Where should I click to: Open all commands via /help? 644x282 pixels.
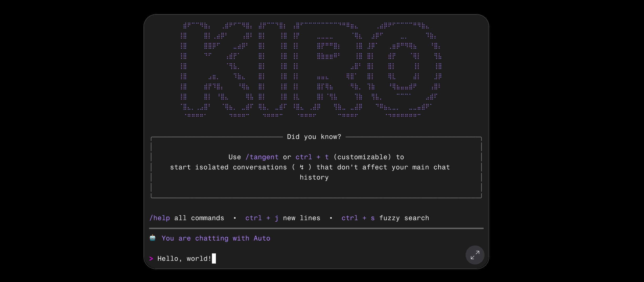159,218
